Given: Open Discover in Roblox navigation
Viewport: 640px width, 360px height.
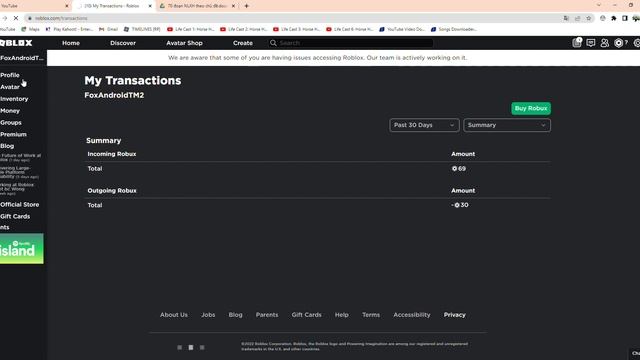Looking at the screenshot, I should point(123,43).
